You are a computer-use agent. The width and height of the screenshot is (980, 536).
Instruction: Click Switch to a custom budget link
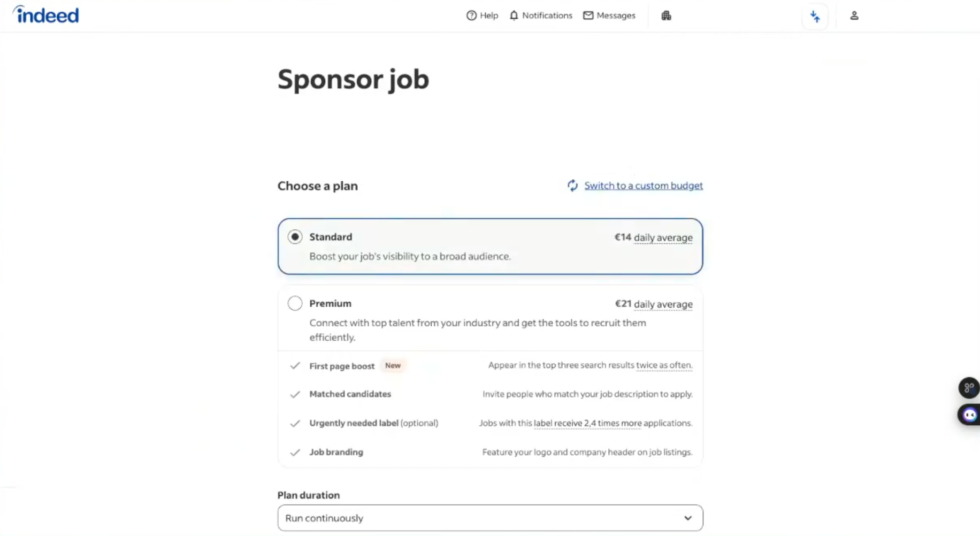643,186
